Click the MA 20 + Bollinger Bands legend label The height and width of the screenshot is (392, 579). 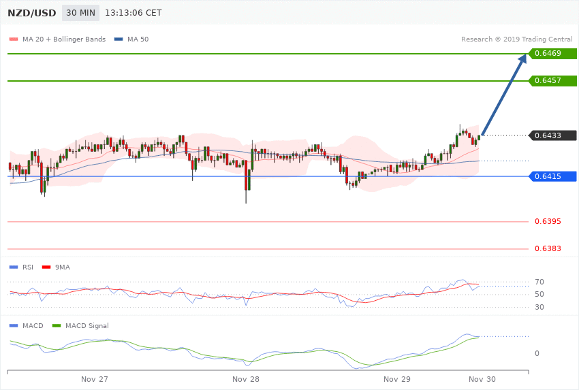coord(64,39)
